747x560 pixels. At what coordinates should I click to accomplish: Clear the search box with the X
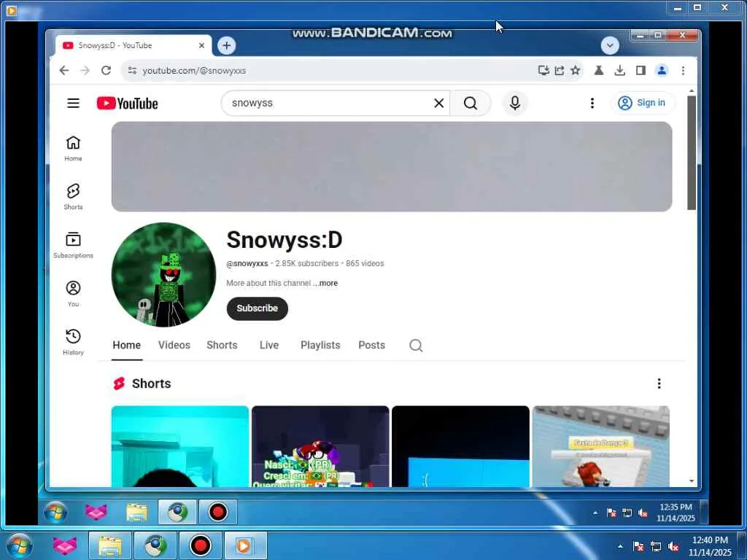[438, 103]
